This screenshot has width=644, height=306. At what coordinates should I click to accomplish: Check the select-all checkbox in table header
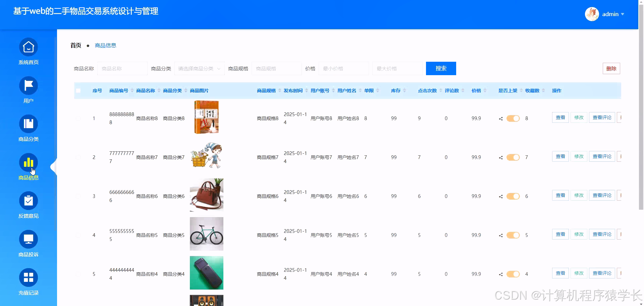pyautogui.click(x=78, y=91)
